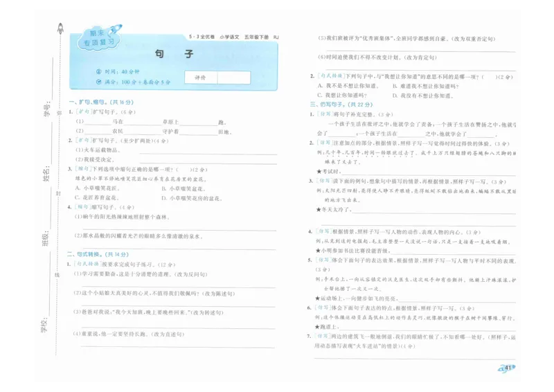The width and height of the screenshot is (554, 392).
Task: Click section heading 一、扩句、缩句。(共16分)
Action: pos(101,102)
